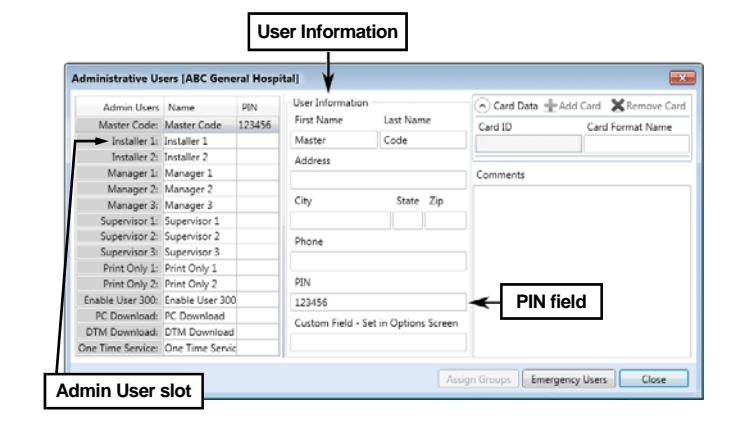Click the Name column header
The image size is (733, 426).
(x=200, y=107)
